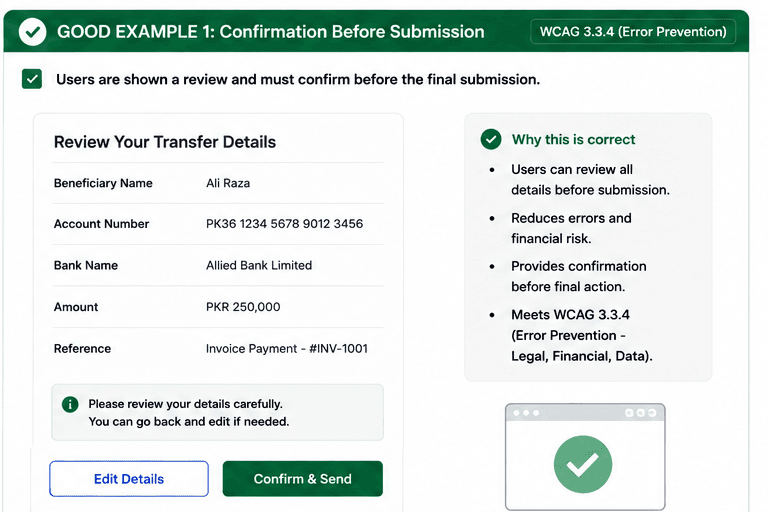The height and width of the screenshot is (512, 768).
Task: Select the Allied Bank Limited value
Action: [x=259, y=266]
